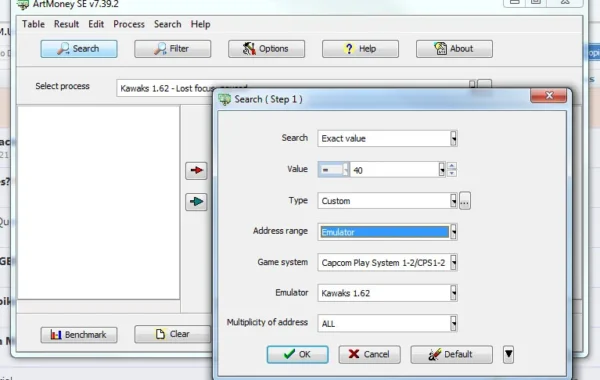The width and height of the screenshot is (600, 380).
Task: Open the Table menu
Action: tap(33, 24)
